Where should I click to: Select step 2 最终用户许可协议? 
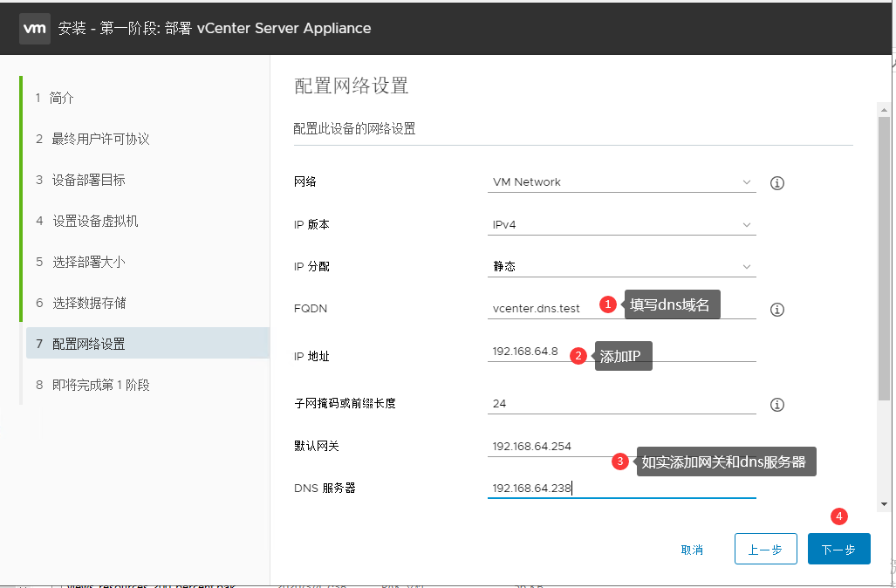pyautogui.click(x=100, y=139)
